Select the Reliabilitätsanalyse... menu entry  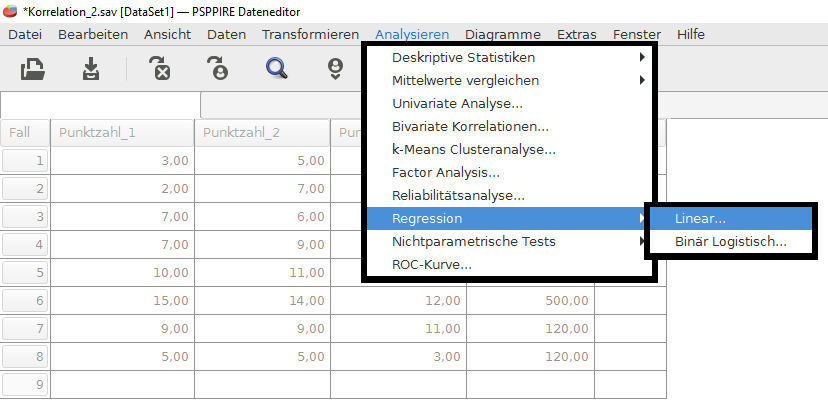[458, 196]
